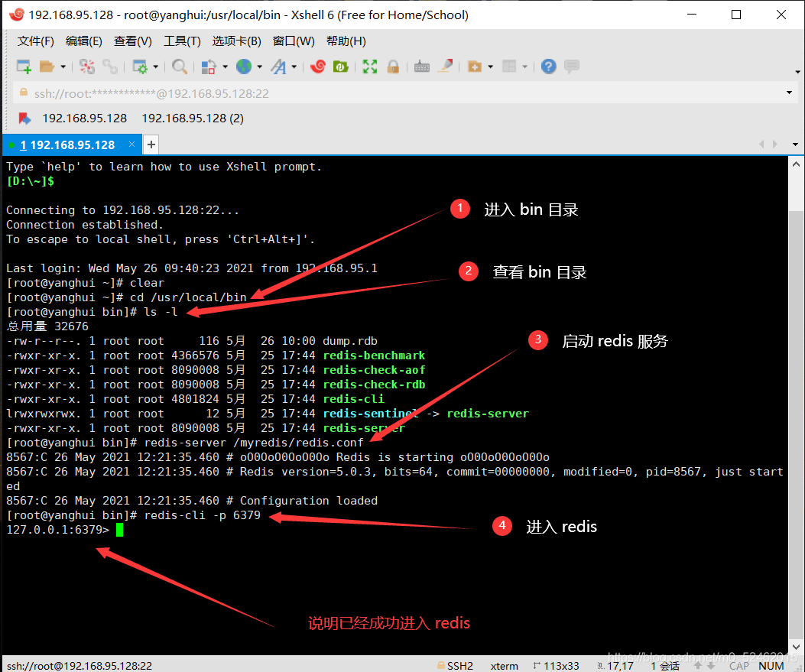Screen dimensions: 805x672
Task: Expand the Font dropdown arrow
Action: [294, 67]
